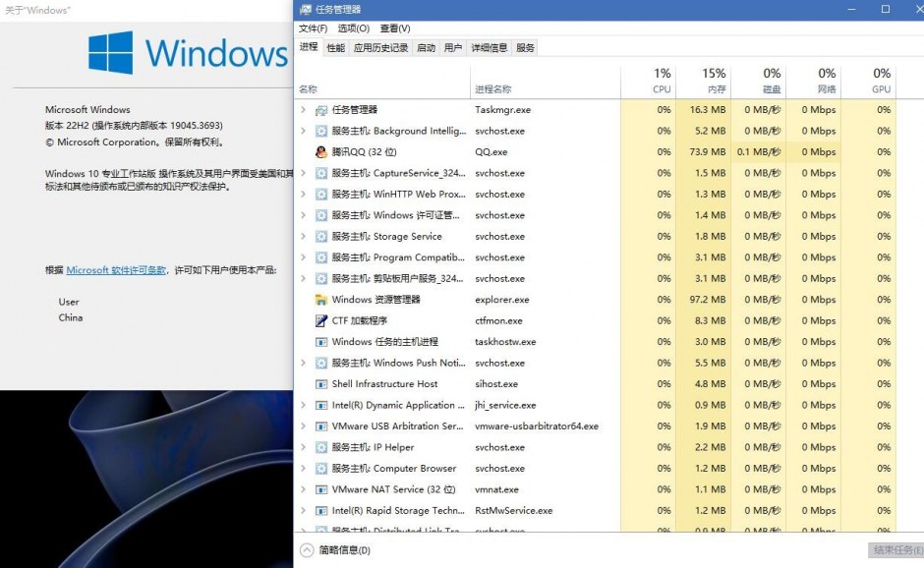Sort processes by the 磁盘 column header

click(x=759, y=82)
